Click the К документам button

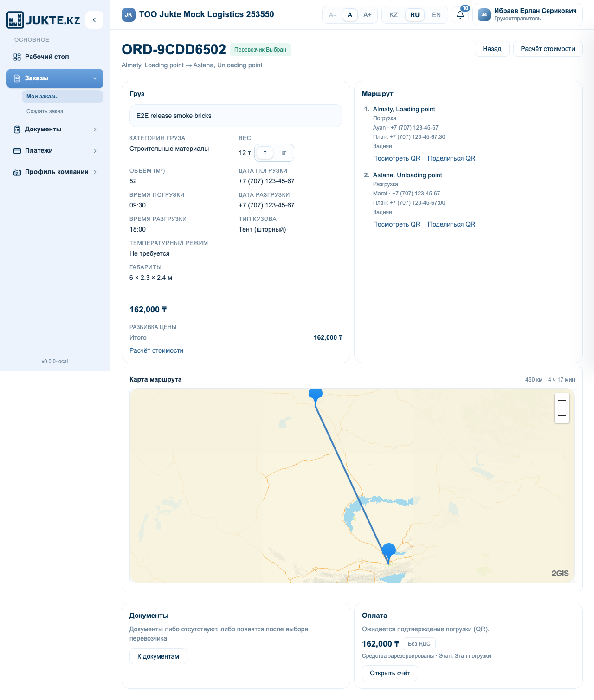[x=158, y=656]
